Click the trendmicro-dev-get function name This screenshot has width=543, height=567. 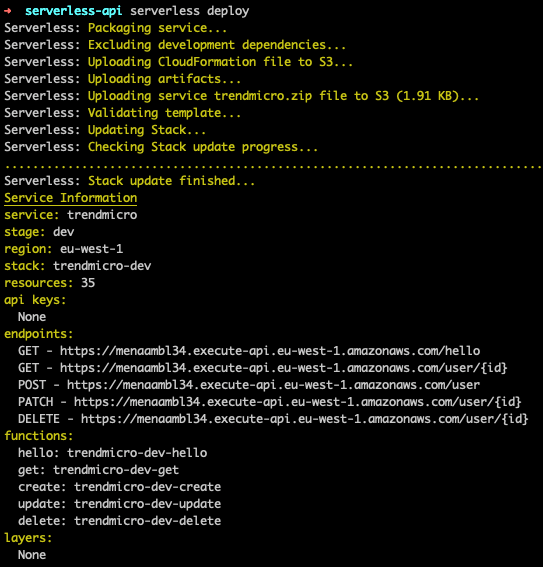point(116,470)
